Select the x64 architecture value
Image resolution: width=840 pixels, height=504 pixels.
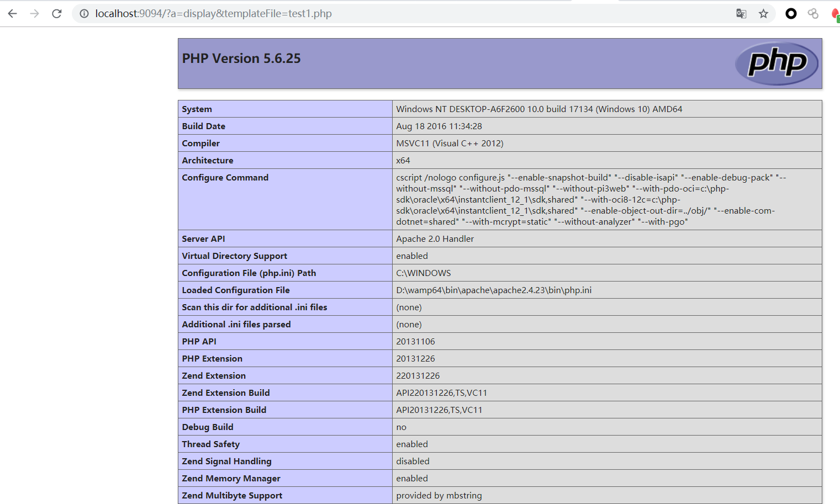[403, 161]
